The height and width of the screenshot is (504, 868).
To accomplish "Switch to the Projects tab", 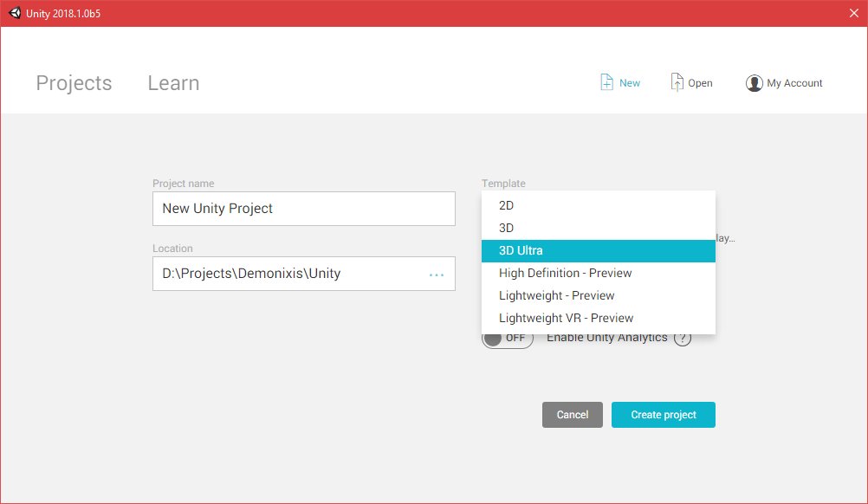I will coord(74,83).
